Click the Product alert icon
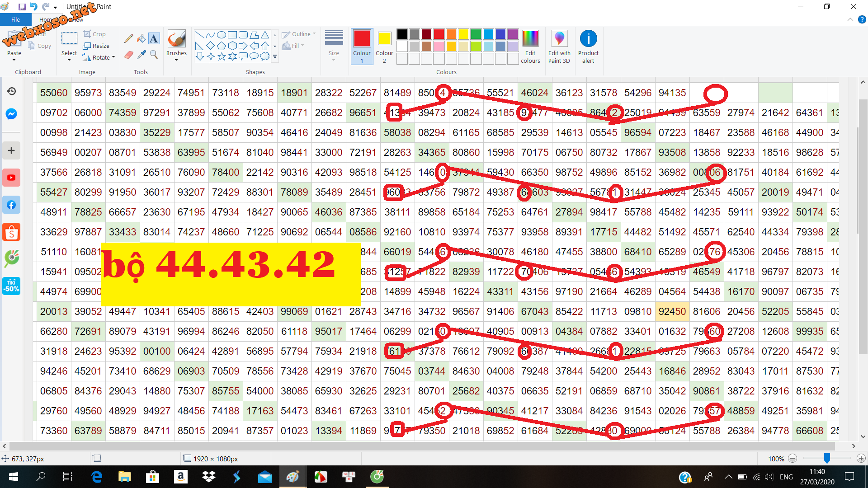Image resolution: width=868 pixels, height=488 pixels. 588,47
